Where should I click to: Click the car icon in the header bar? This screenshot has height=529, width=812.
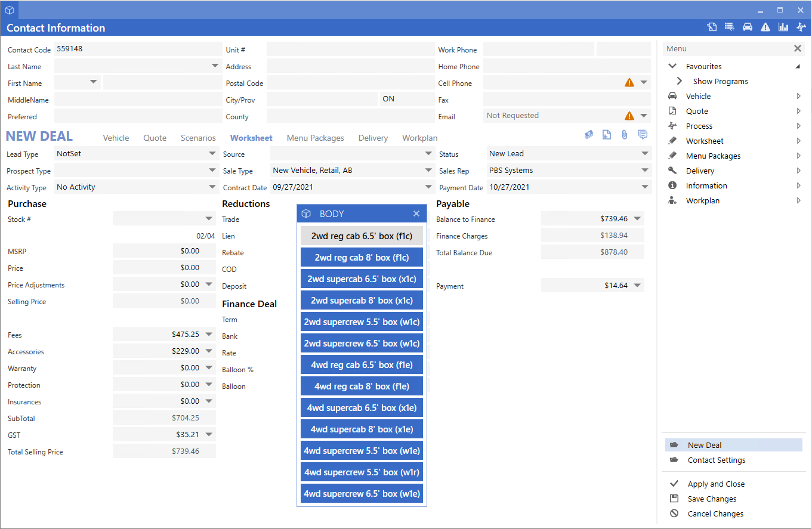(x=747, y=27)
